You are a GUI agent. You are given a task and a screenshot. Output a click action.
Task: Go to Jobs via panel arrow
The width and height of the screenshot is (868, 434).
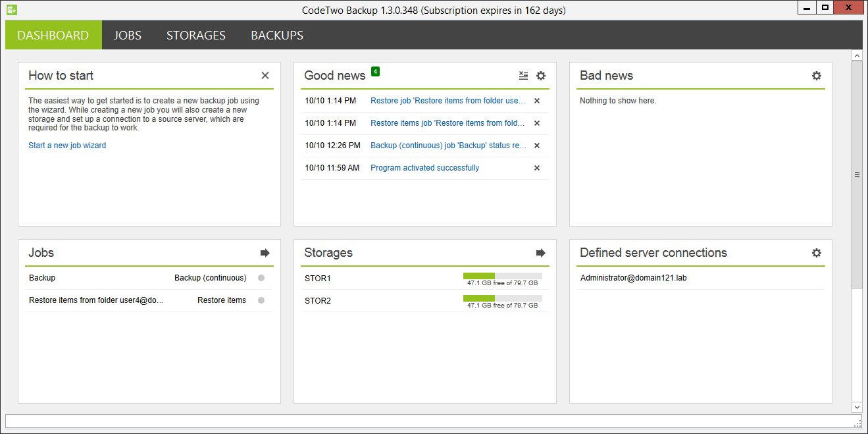pyautogui.click(x=265, y=253)
